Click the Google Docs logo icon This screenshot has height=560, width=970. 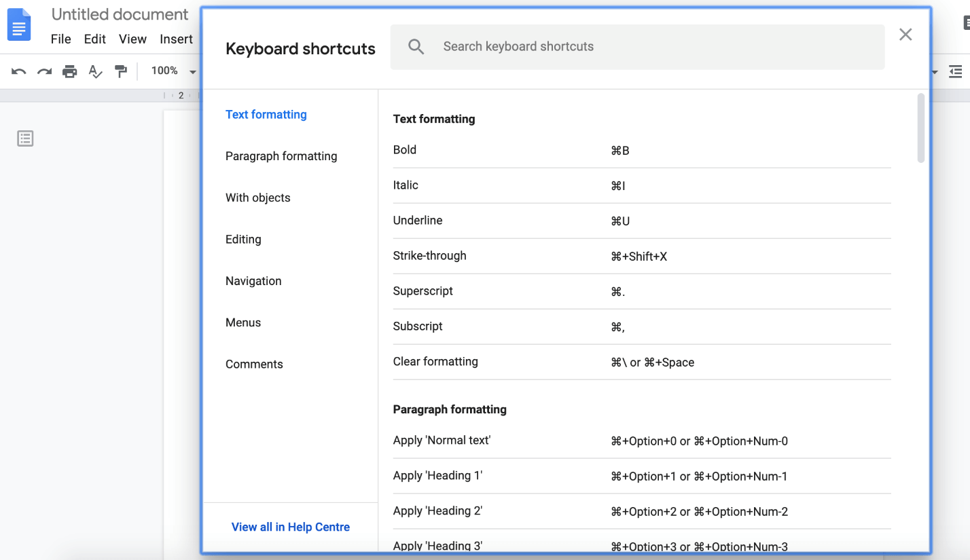(x=19, y=24)
